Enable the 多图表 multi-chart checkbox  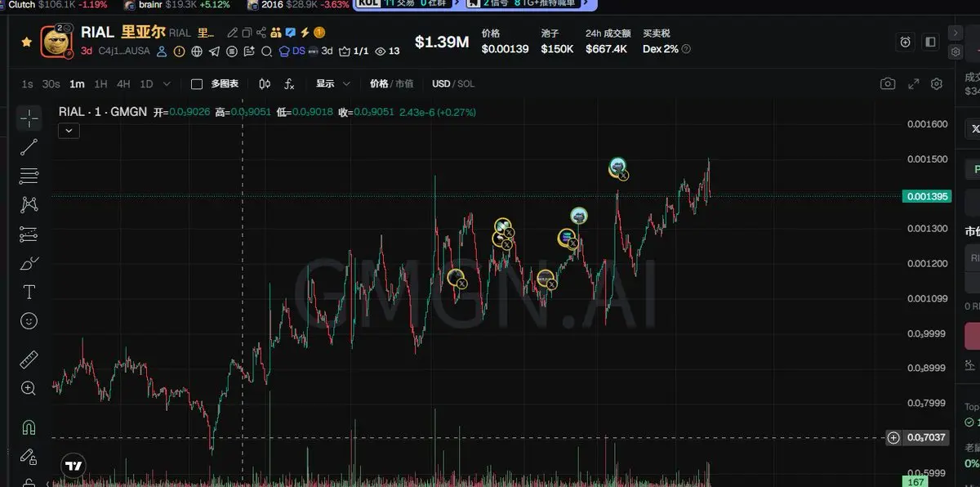197,83
